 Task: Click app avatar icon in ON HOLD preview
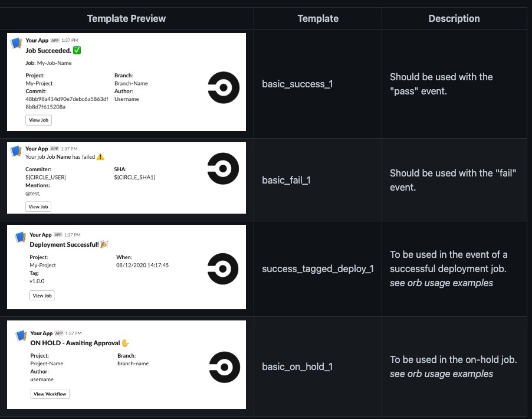[x=21, y=336]
